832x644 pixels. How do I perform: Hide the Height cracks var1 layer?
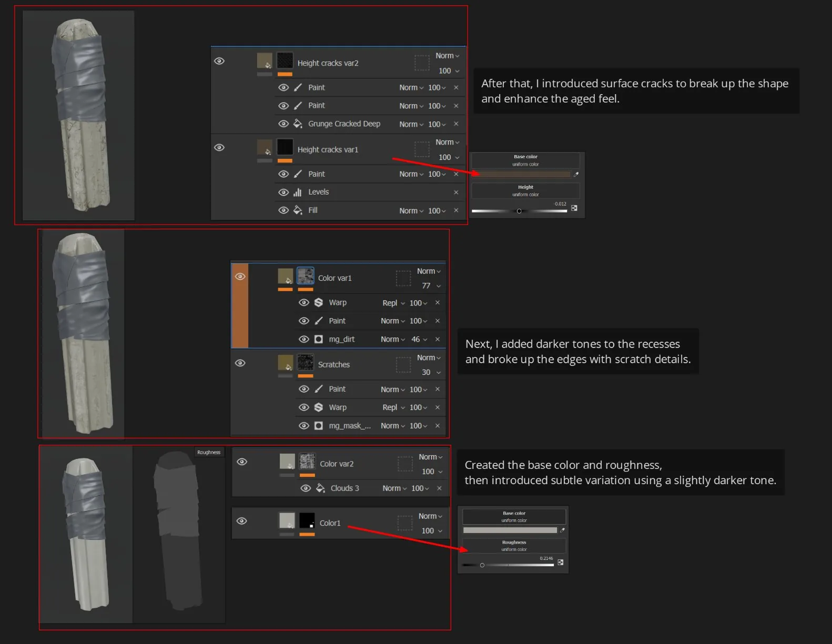point(219,147)
